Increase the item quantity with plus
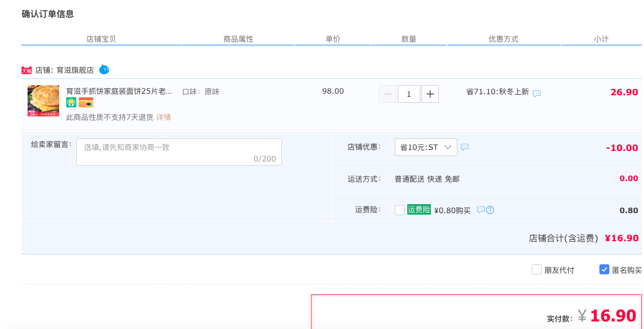This screenshot has width=644, height=329. [430, 94]
